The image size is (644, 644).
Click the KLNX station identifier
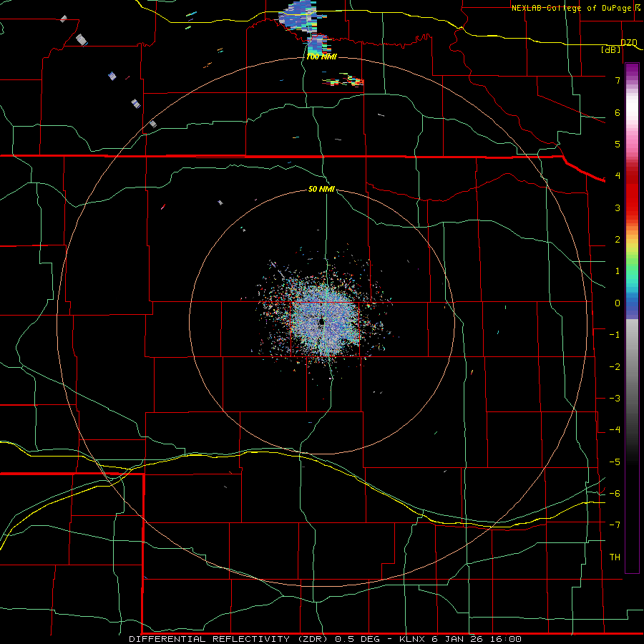(413, 639)
